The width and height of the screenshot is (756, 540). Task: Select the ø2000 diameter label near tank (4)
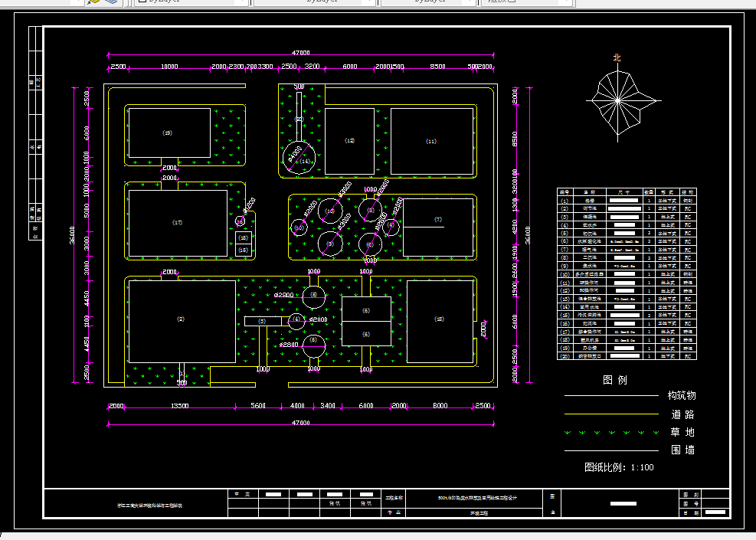pyautogui.click(x=318, y=319)
